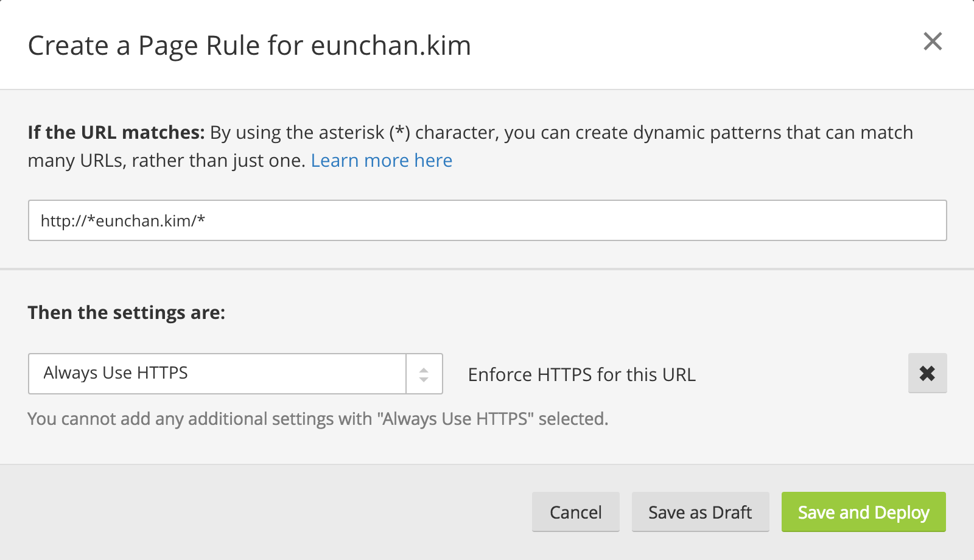Click the 'If the URL matches:' label
Viewport: 974px width, 560px height.
click(116, 133)
